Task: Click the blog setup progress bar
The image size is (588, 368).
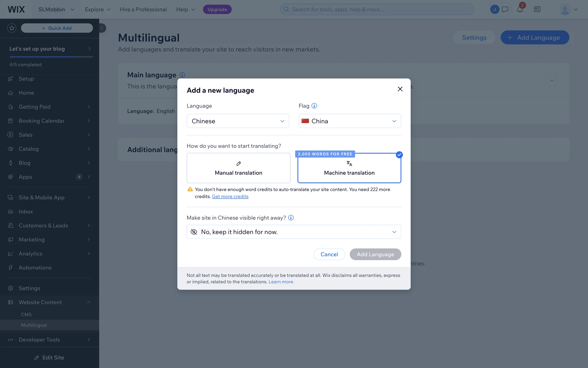Action: coord(51,57)
